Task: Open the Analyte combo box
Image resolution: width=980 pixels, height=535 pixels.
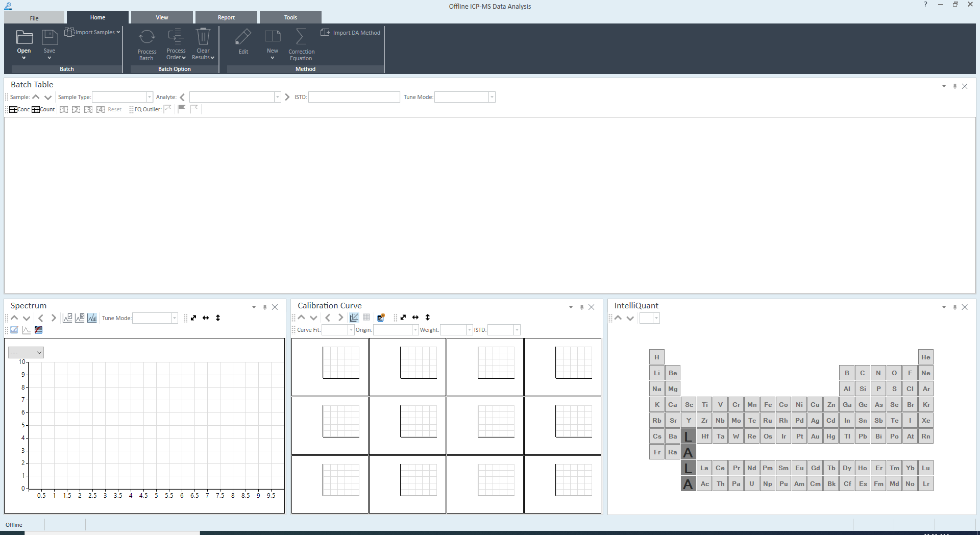Action: (235, 97)
